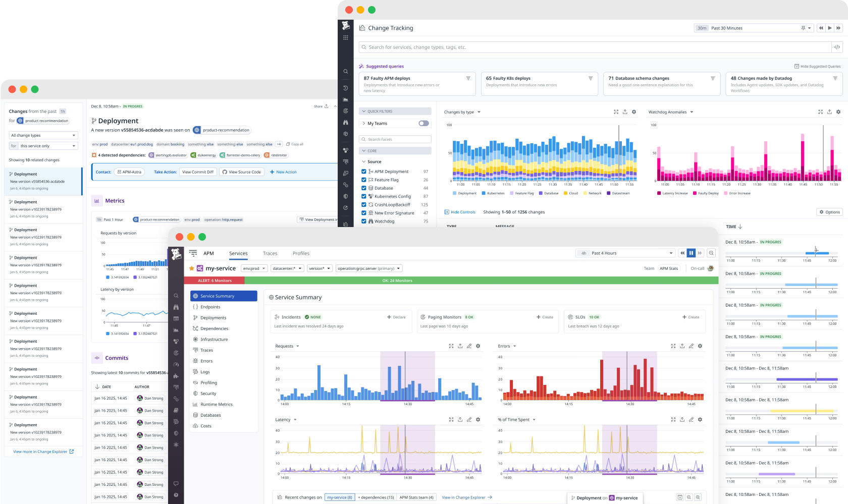This screenshot has height=504, width=848.
Task: Open the Past 4 Hours time dropdown
Action: pos(625,253)
